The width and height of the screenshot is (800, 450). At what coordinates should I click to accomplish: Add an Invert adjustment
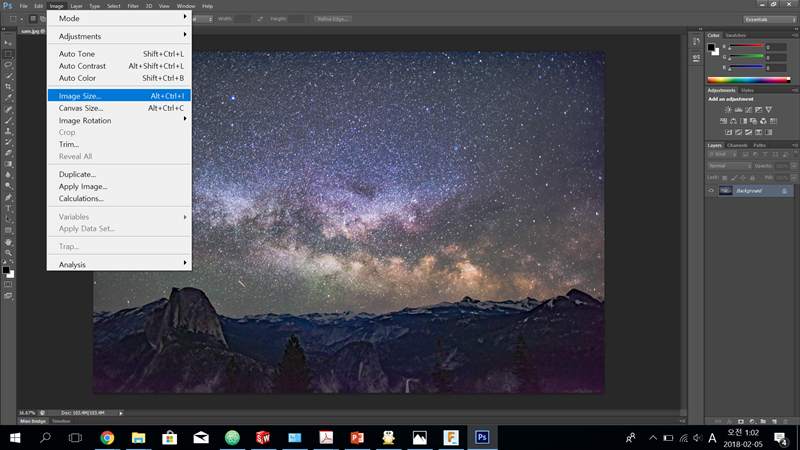pyautogui.click(x=729, y=132)
